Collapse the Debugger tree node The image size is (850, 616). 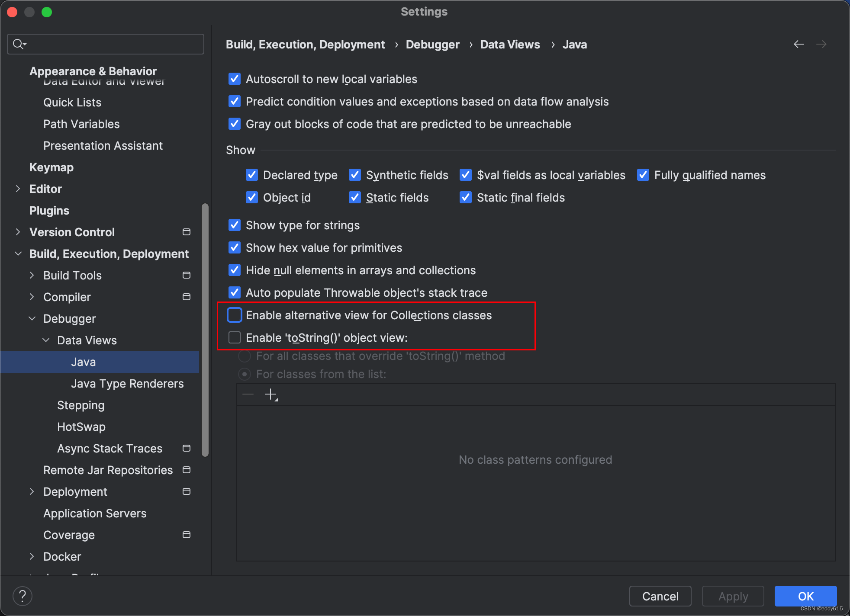[32, 318]
